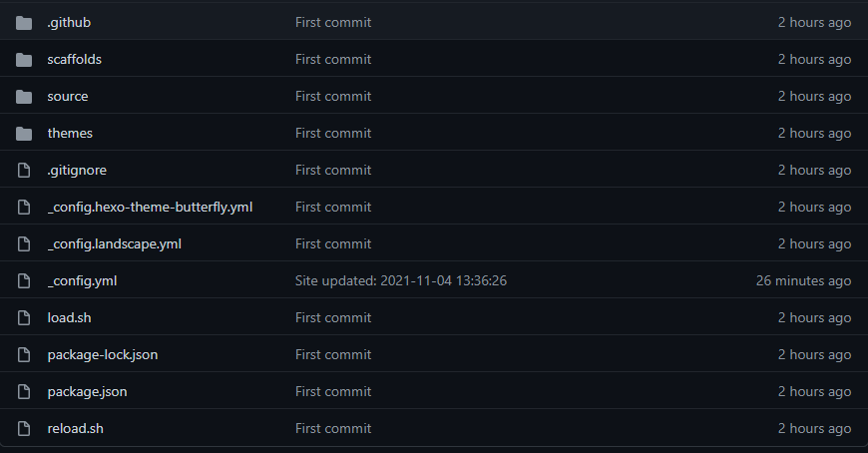Click the load.sh file icon
This screenshot has height=453, width=868.
[x=24, y=318]
